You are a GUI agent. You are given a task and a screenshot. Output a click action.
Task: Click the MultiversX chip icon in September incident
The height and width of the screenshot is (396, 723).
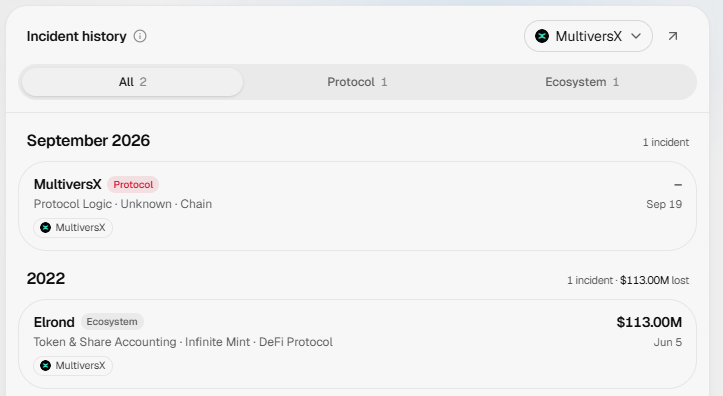point(45,228)
